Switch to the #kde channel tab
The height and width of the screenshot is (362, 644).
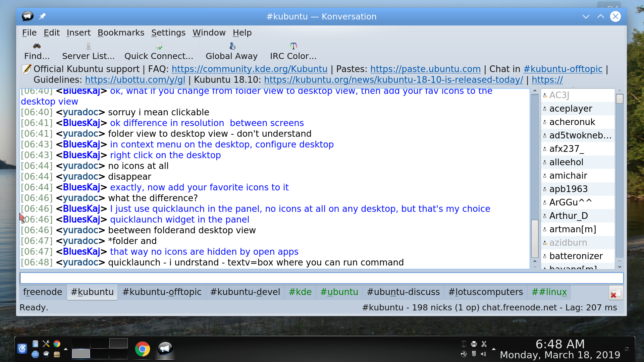point(300,292)
